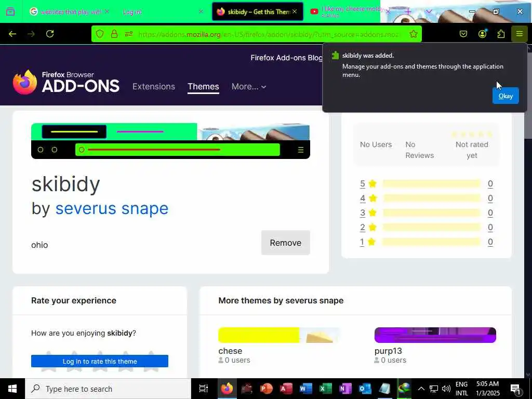Open the Firefox View icon in the tab strip
This screenshot has height=399, width=532.
click(x=10, y=12)
